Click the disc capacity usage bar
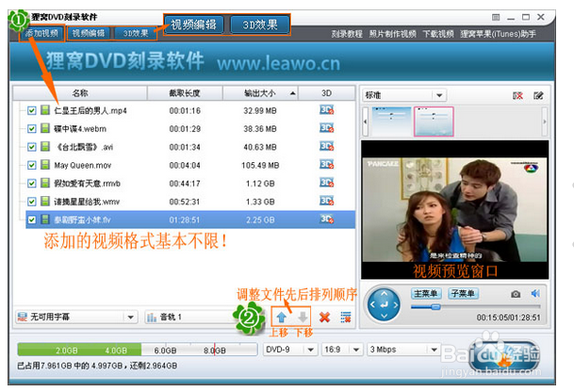The width and height of the screenshot is (574, 392). [x=138, y=350]
